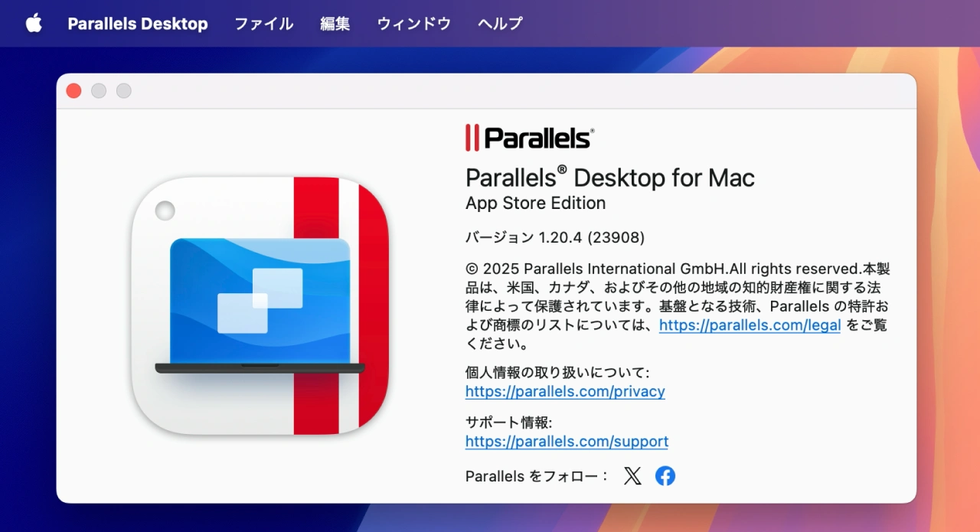The width and height of the screenshot is (980, 532).
Task: Click the Facebook follow icon
Action: click(x=665, y=476)
